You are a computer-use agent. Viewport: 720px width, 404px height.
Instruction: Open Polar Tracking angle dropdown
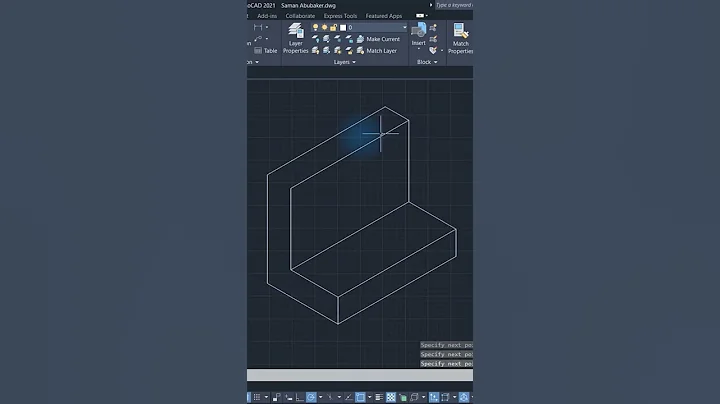320,397
